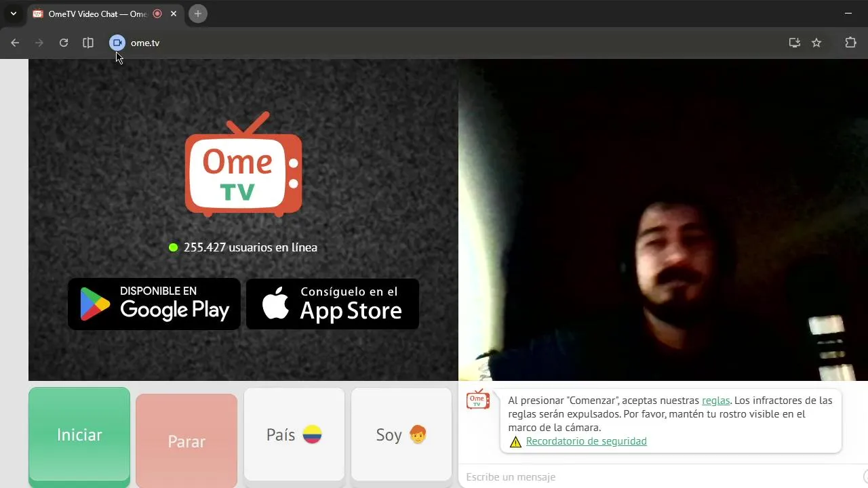Click the boy face emoji icon

tap(418, 434)
